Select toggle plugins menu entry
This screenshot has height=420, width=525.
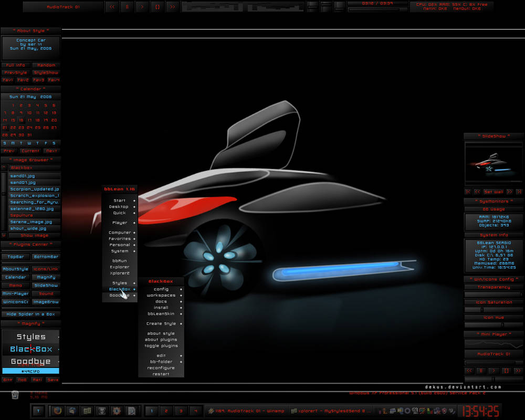161,345
